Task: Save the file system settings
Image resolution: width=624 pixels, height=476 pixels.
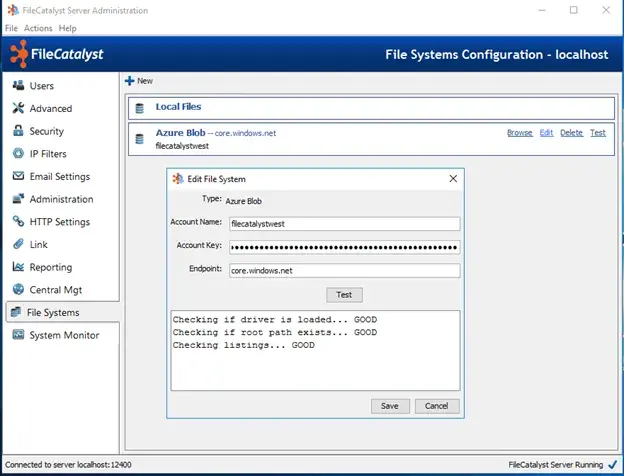Action: (x=390, y=406)
